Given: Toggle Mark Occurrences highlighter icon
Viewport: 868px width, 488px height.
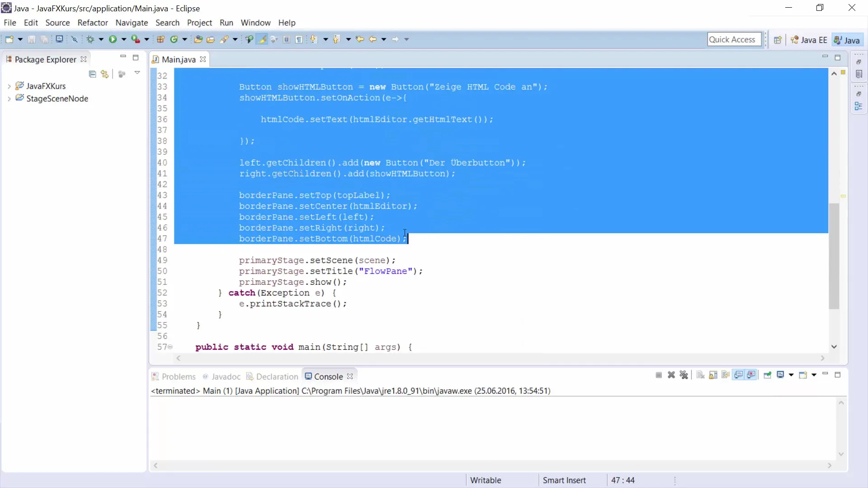Looking at the screenshot, I should [262, 39].
